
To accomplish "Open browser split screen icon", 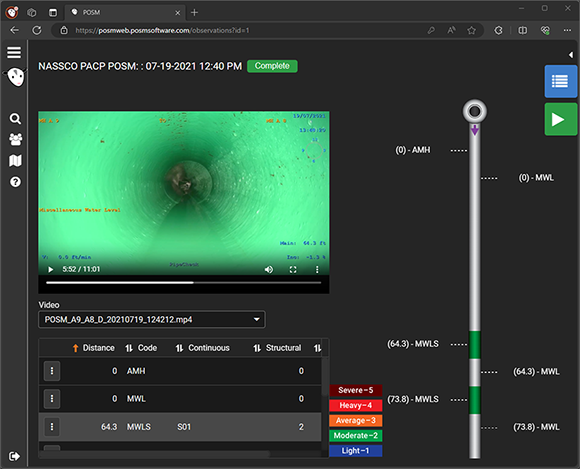I will coord(522,30).
